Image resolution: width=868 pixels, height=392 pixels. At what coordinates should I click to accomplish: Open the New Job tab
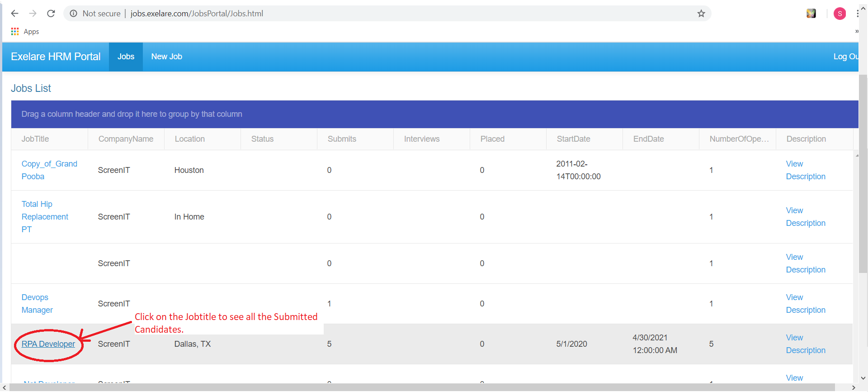click(166, 57)
